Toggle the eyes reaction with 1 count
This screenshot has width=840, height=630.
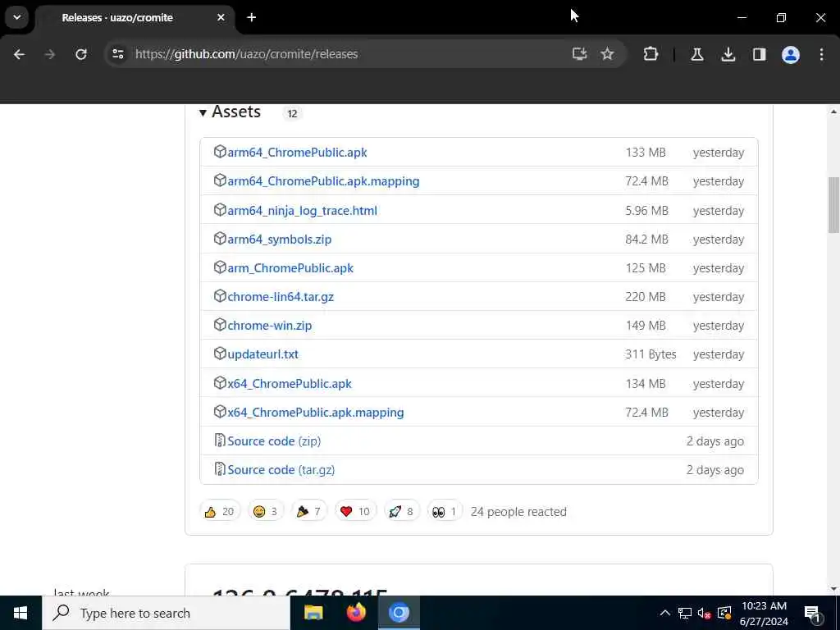(445, 512)
